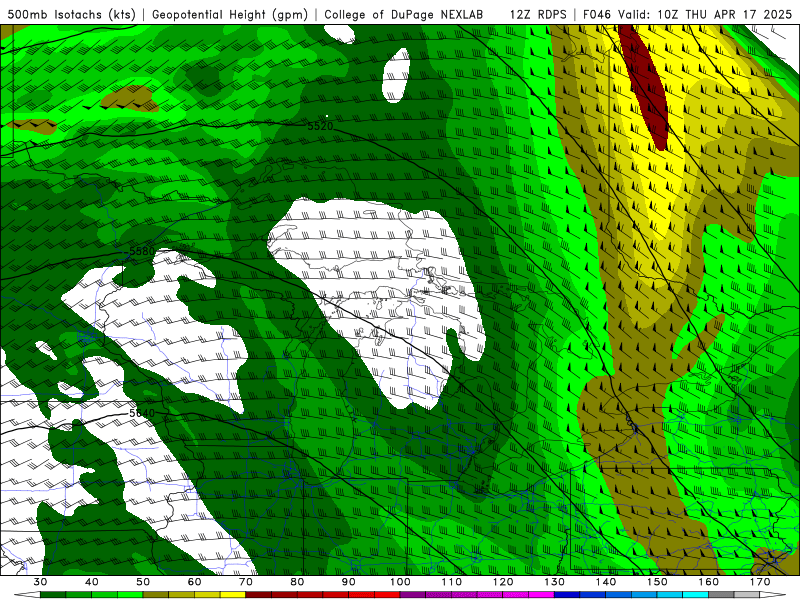800x600 pixels.
Task: Select the cyan 155-160 kt legend swatch
Action: (696, 595)
